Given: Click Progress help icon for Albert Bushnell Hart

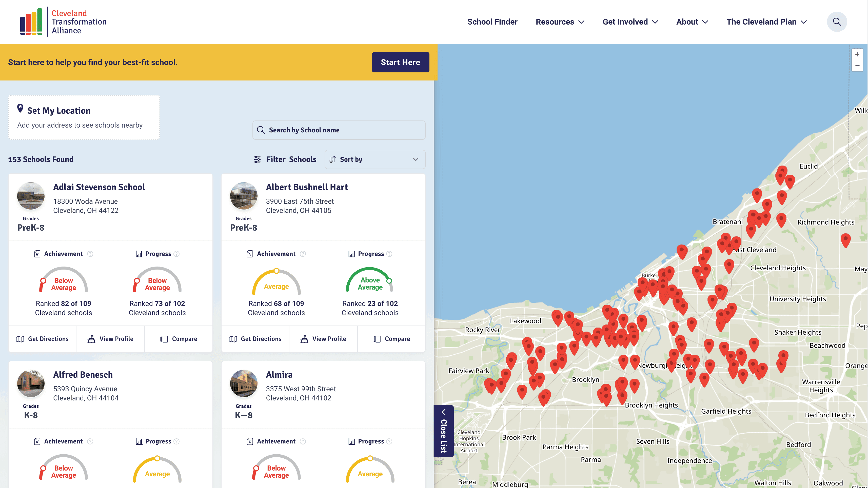Looking at the screenshot, I should 389,254.
